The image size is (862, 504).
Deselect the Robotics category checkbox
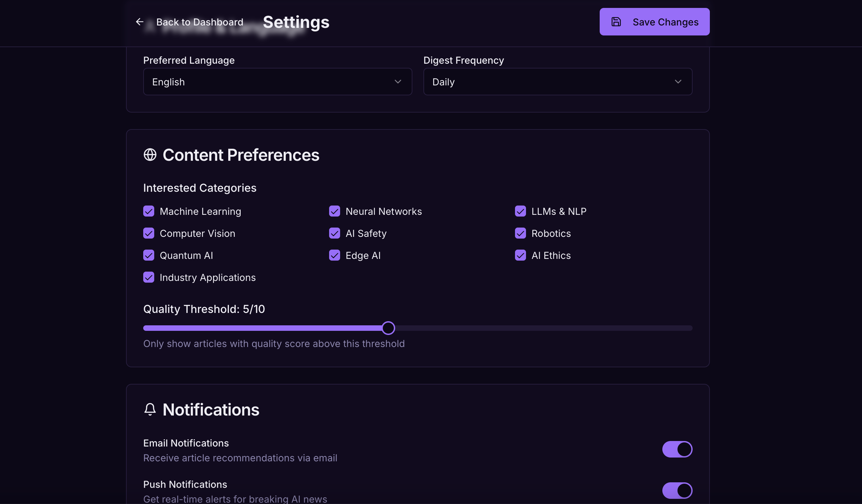[521, 233]
